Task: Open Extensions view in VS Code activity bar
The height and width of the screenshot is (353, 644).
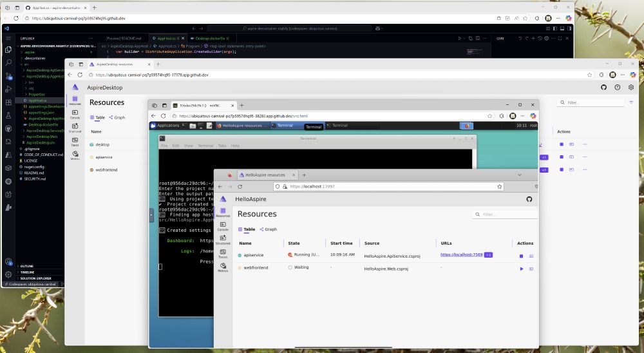Action: pyautogui.click(x=8, y=102)
